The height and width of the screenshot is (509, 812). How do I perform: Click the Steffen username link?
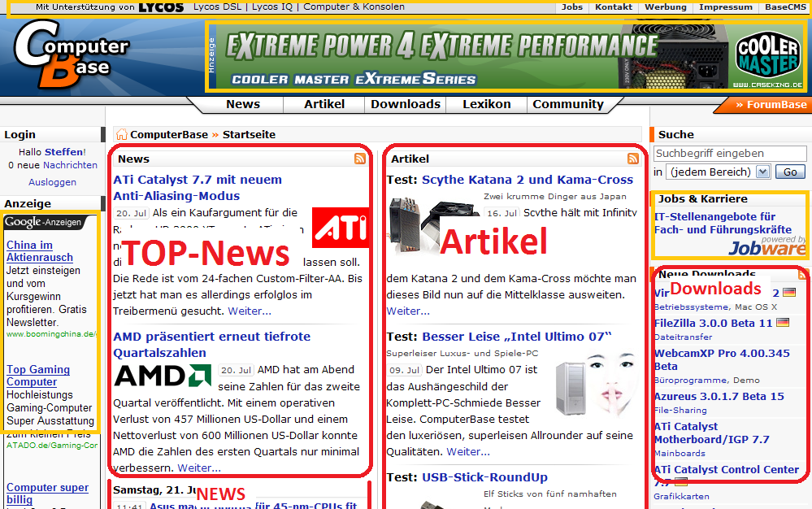pos(63,152)
